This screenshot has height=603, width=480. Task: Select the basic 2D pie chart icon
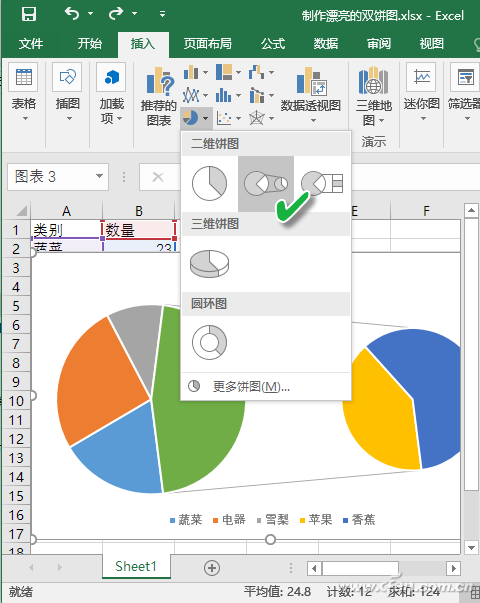(210, 183)
